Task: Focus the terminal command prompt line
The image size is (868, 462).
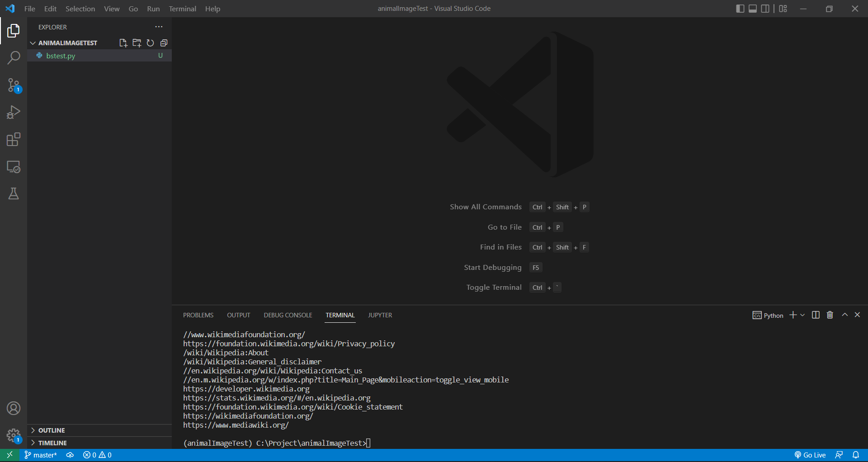Action: pos(277,443)
